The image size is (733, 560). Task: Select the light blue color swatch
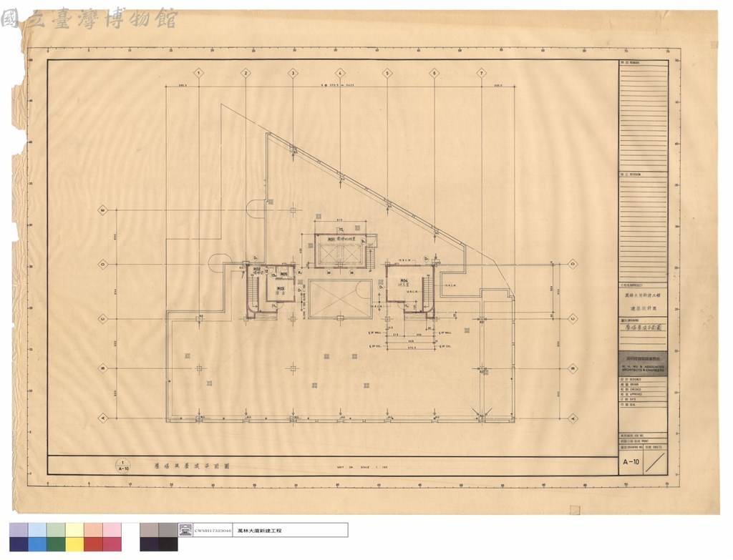click(x=37, y=530)
